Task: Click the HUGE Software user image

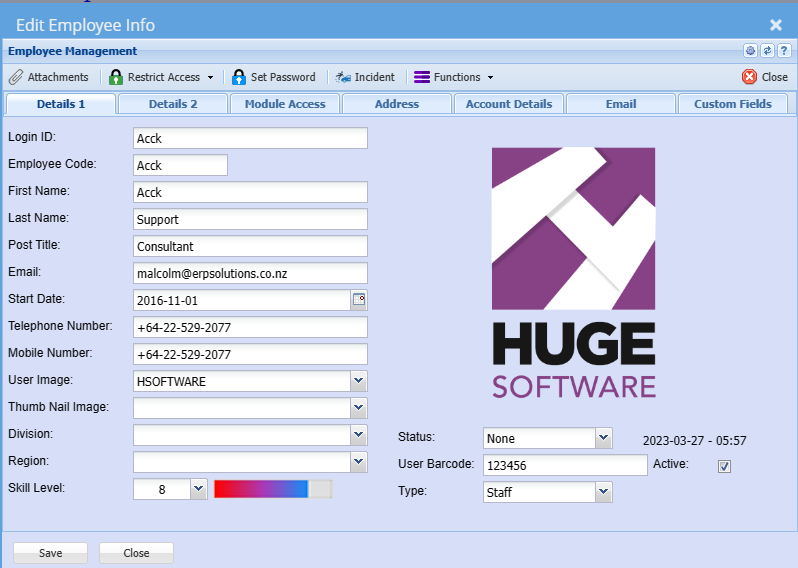Action: [574, 272]
